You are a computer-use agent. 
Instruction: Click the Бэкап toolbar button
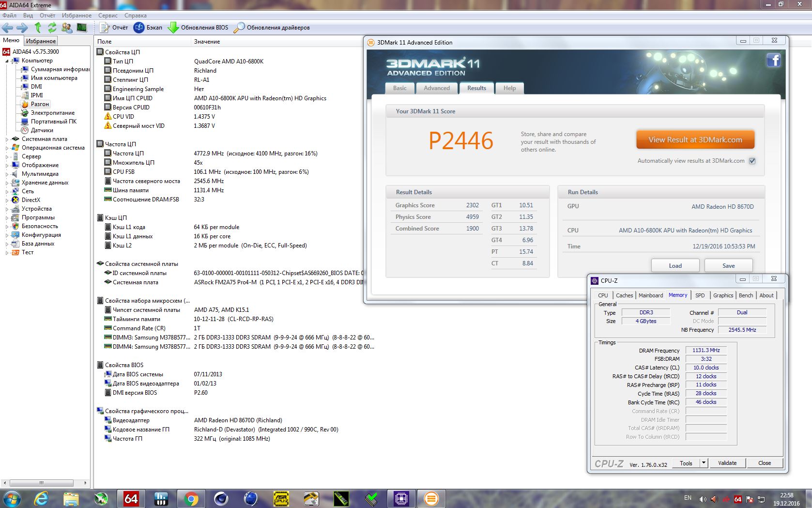[x=148, y=28]
